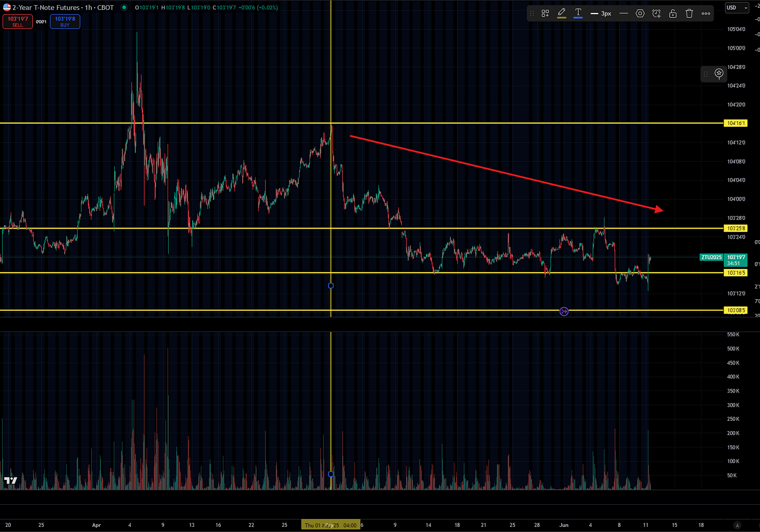Click the 500 K volume axis label
The width and height of the screenshot is (760, 532).
click(x=733, y=349)
